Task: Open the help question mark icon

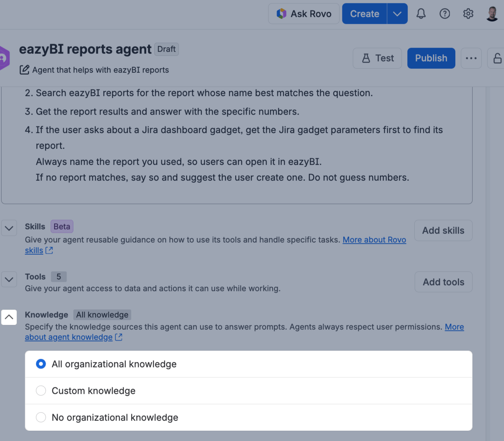Action: point(445,14)
